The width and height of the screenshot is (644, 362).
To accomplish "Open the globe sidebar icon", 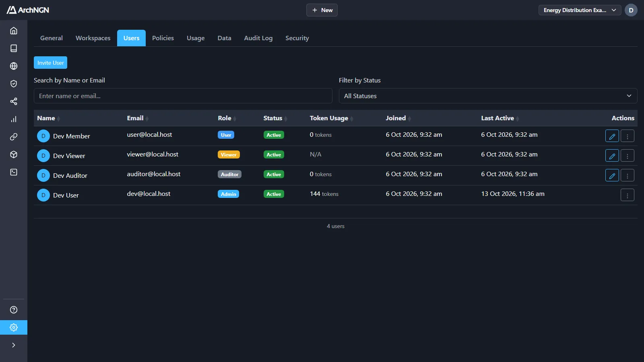I will coord(14,66).
